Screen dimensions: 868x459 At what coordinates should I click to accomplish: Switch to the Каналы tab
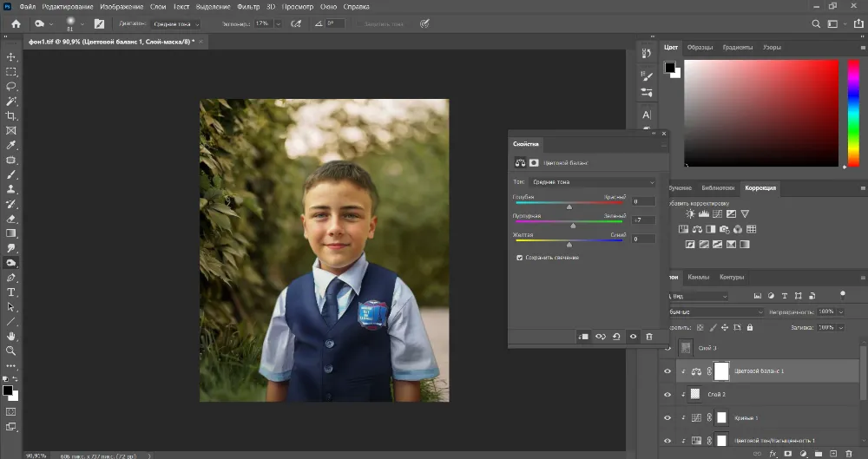click(698, 278)
